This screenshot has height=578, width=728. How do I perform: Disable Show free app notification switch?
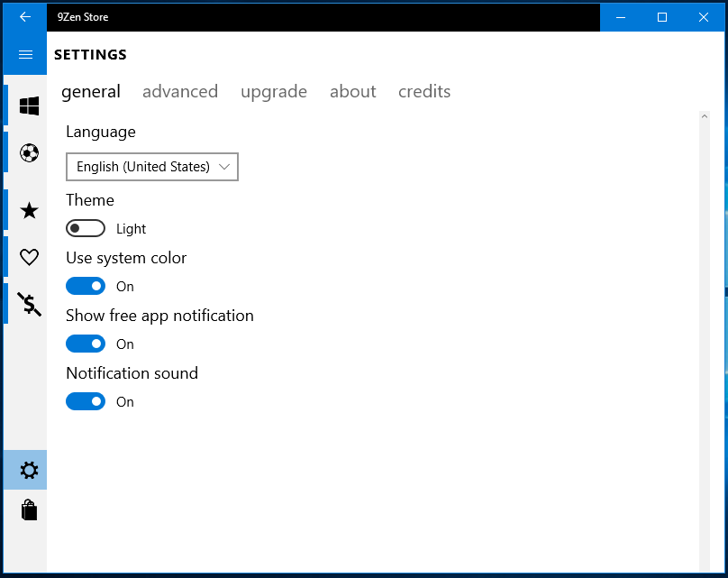[x=86, y=344]
